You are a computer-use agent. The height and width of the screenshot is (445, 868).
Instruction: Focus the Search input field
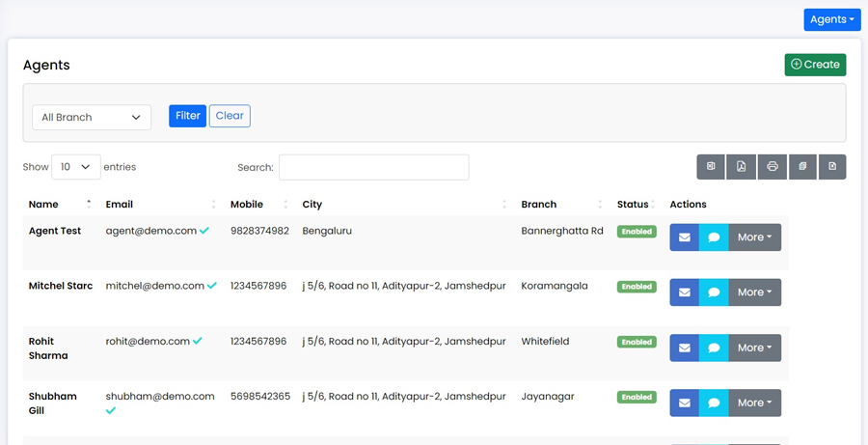click(373, 167)
